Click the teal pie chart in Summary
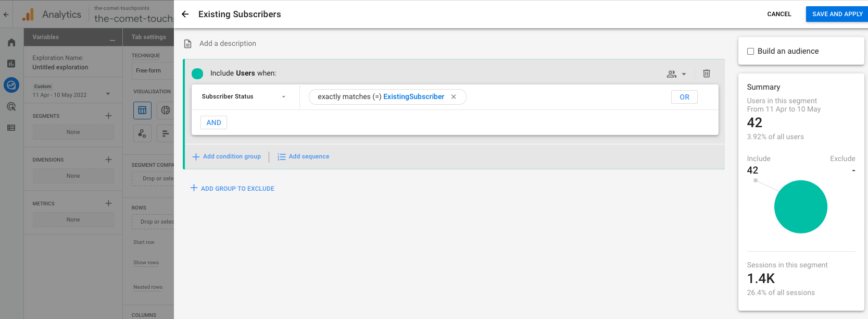Screen dimensions: 868x319 point(800,207)
